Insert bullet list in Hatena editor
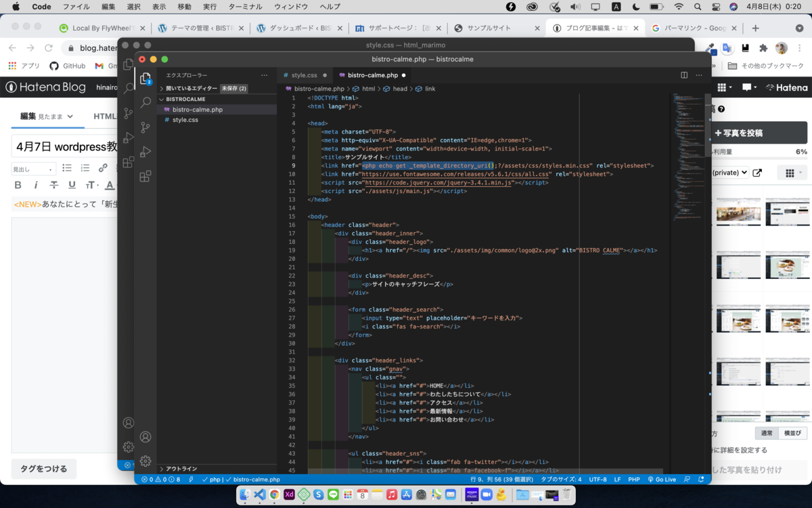This screenshot has width=812, height=508. point(67,168)
